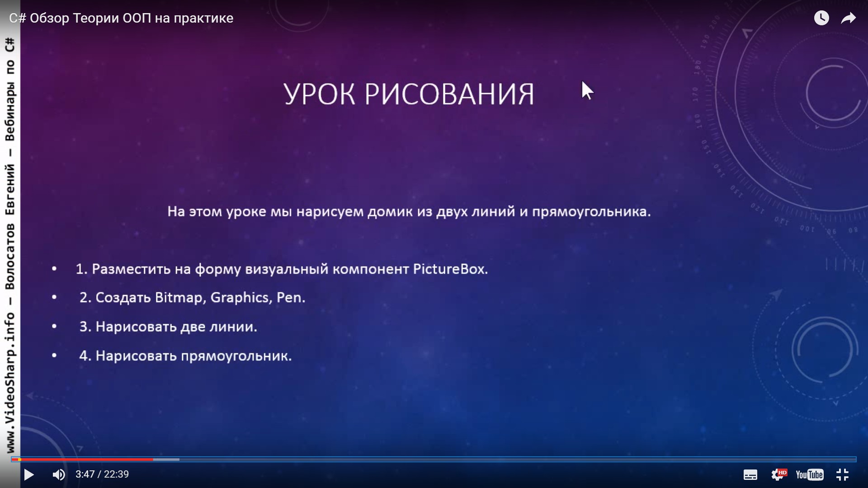Open the Watch Later clock icon
This screenshot has width=868, height=488.
tap(821, 18)
